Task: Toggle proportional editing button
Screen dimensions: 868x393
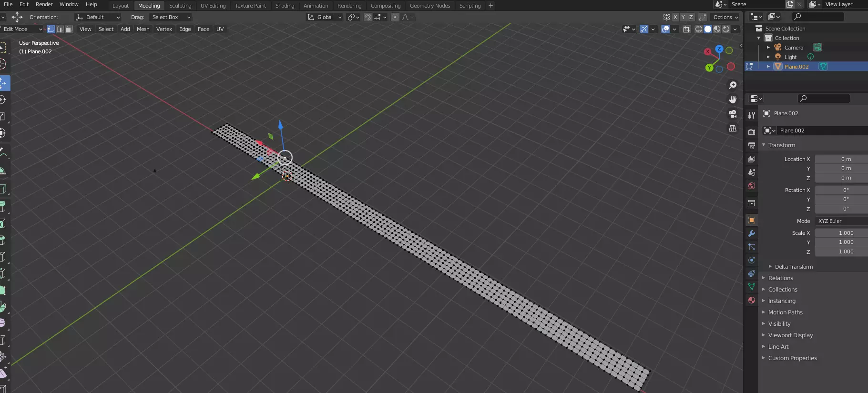Action: 395,17
